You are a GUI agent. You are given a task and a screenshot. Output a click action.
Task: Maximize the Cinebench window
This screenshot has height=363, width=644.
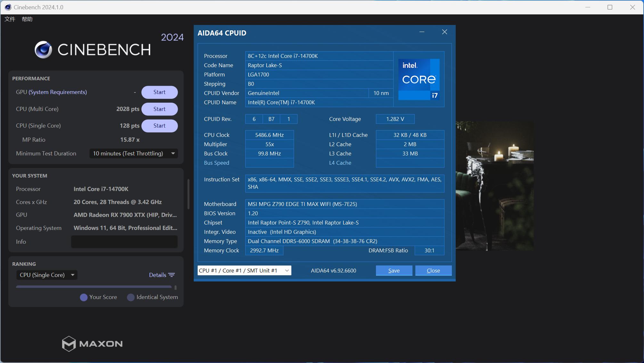pos(610,7)
